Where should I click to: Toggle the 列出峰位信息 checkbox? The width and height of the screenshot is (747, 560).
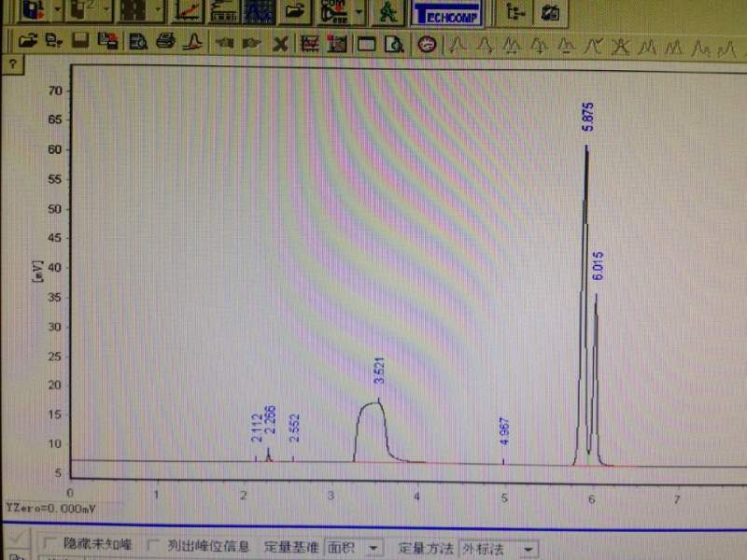pyautogui.click(x=153, y=545)
